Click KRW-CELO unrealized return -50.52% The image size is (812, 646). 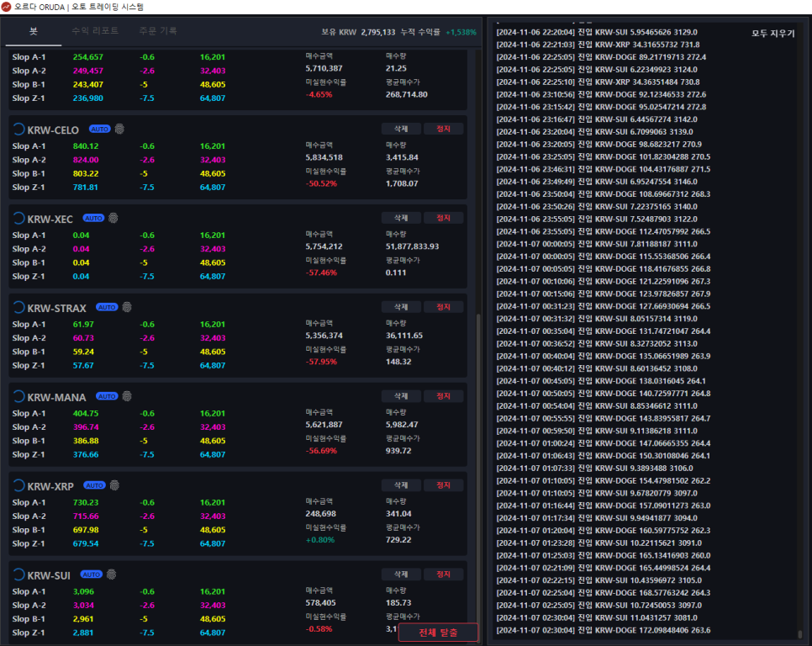pos(321,183)
